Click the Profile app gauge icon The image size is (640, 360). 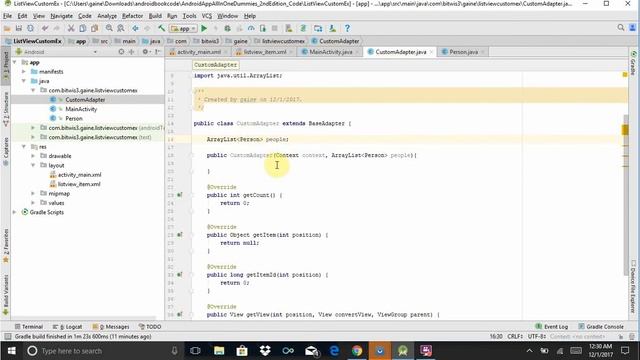point(251,29)
